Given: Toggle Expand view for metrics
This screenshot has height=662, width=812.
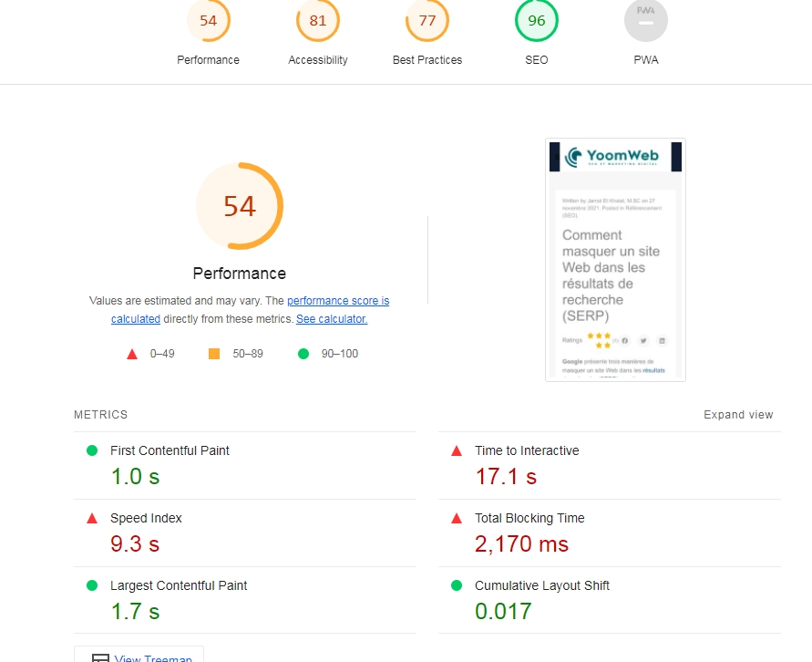Looking at the screenshot, I should point(738,415).
